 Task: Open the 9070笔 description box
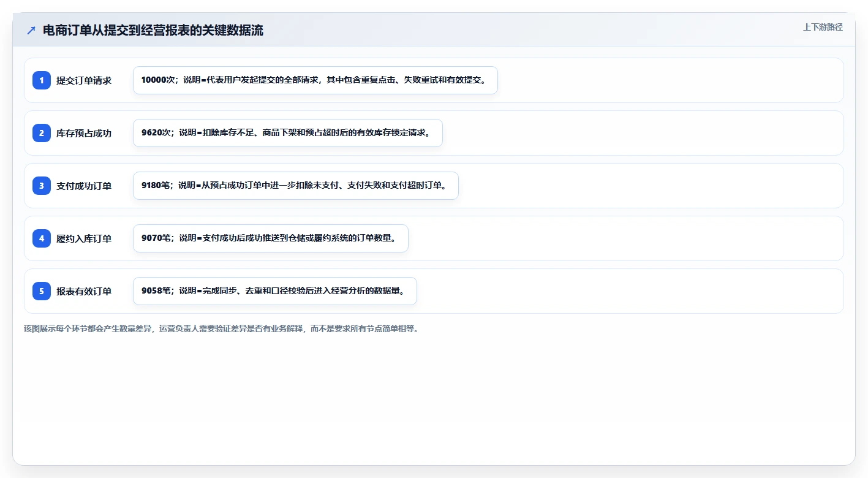tap(271, 238)
